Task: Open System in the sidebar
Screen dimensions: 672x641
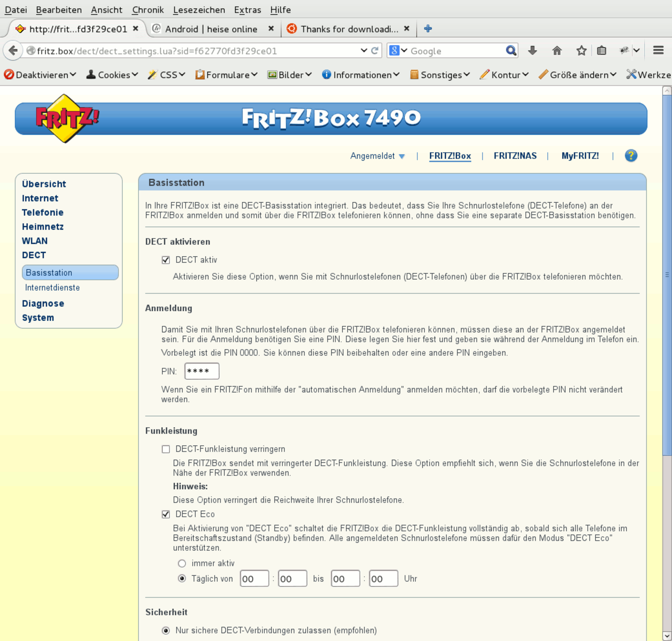Action: tap(38, 318)
